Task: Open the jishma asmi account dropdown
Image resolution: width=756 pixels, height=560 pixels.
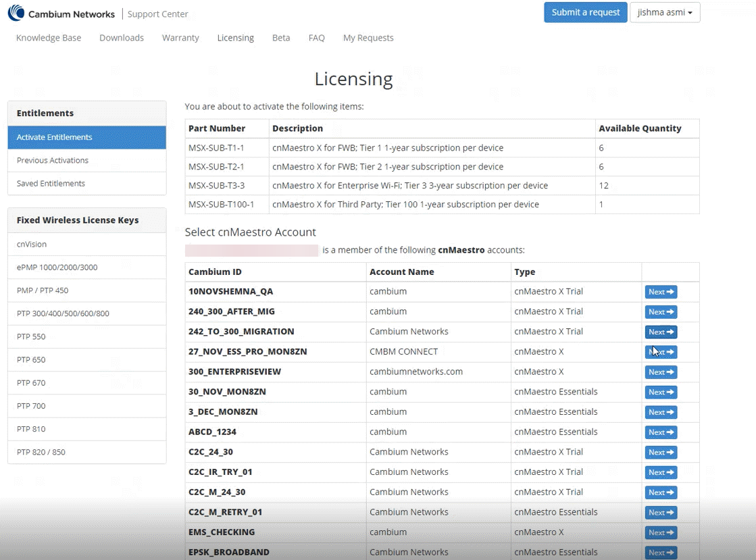Action: 665,12
